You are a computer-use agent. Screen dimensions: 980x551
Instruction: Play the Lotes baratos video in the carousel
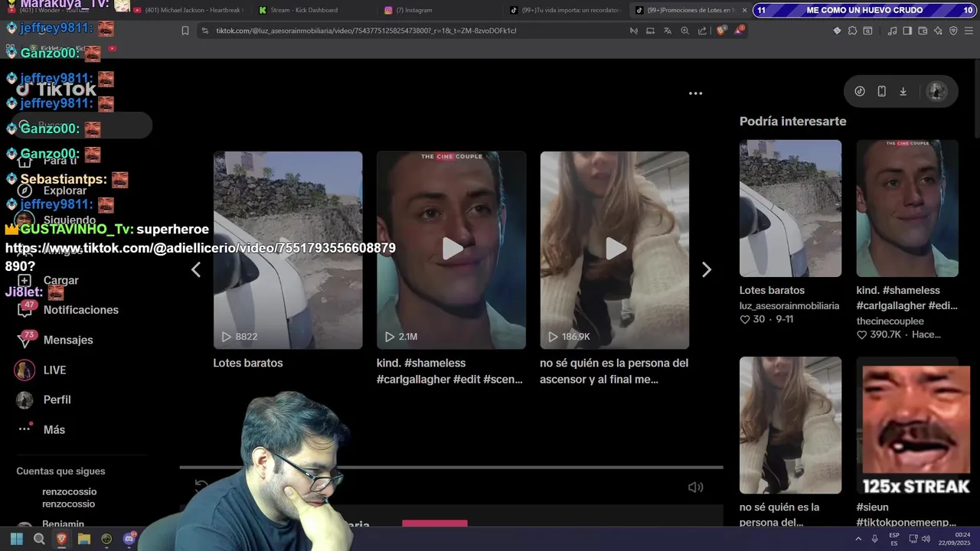[288, 250]
